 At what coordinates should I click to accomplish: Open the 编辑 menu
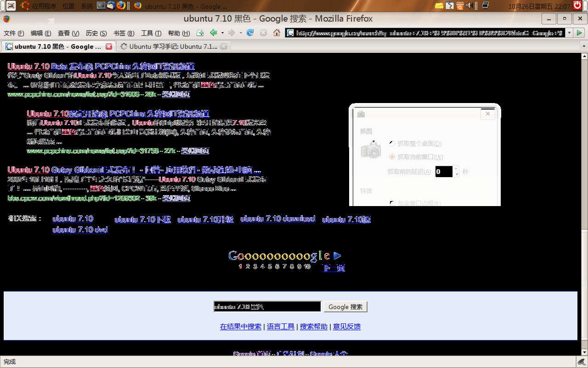point(41,33)
